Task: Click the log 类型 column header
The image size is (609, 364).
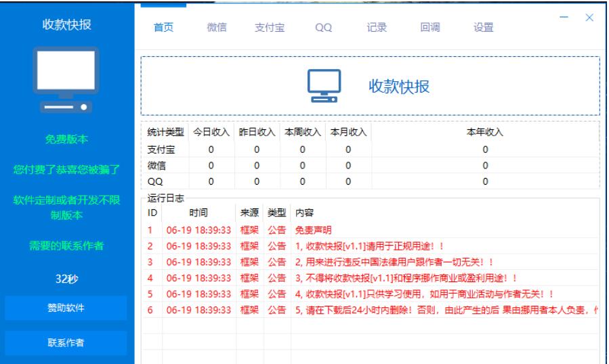Action: pyautogui.click(x=276, y=212)
